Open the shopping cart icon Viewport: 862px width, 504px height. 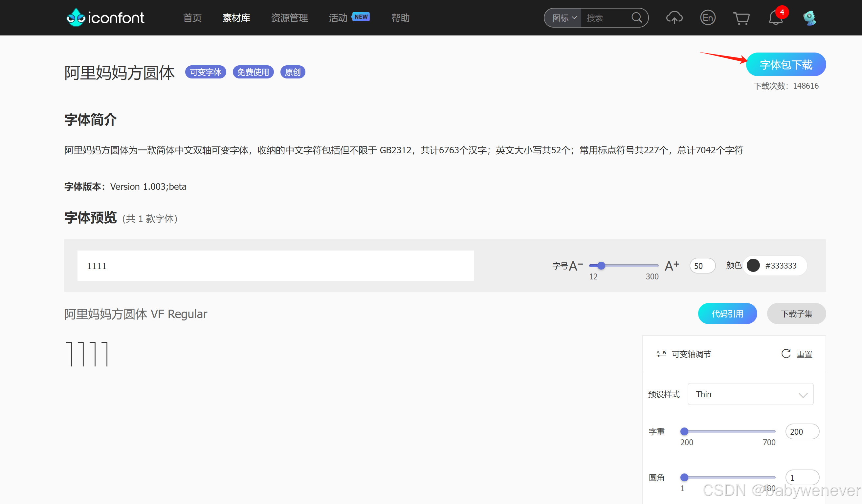pyautogui.click(x=741, y=18)
